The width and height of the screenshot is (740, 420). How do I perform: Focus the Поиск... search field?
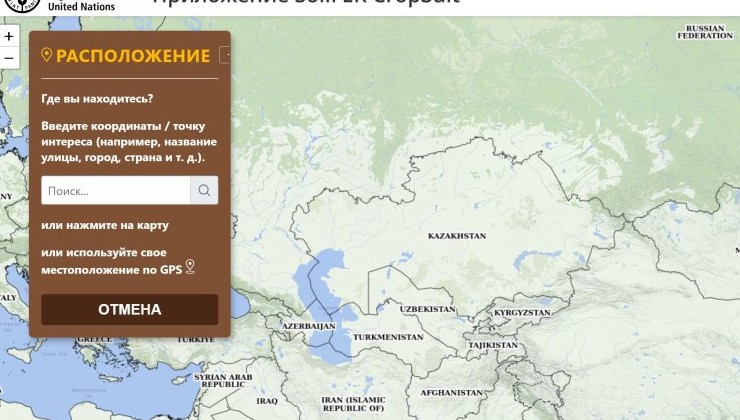[116, 190]
